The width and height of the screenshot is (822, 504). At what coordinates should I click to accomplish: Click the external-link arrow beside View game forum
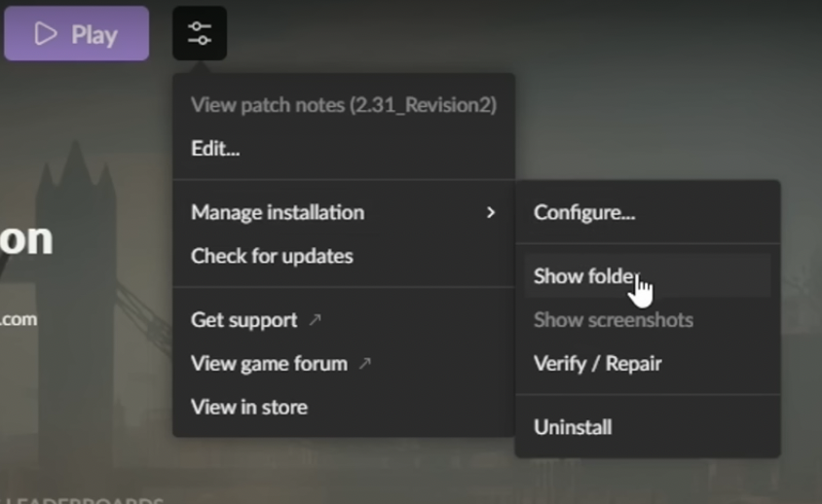[x=365, y=364]
